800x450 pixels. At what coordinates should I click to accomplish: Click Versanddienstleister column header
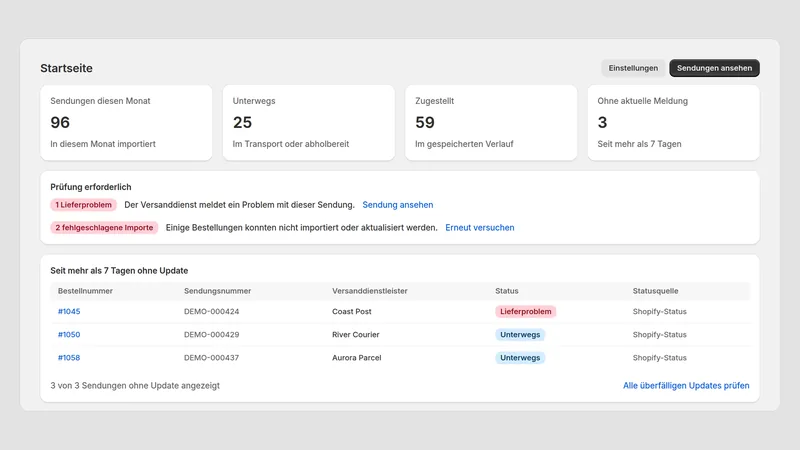(369, 291)
